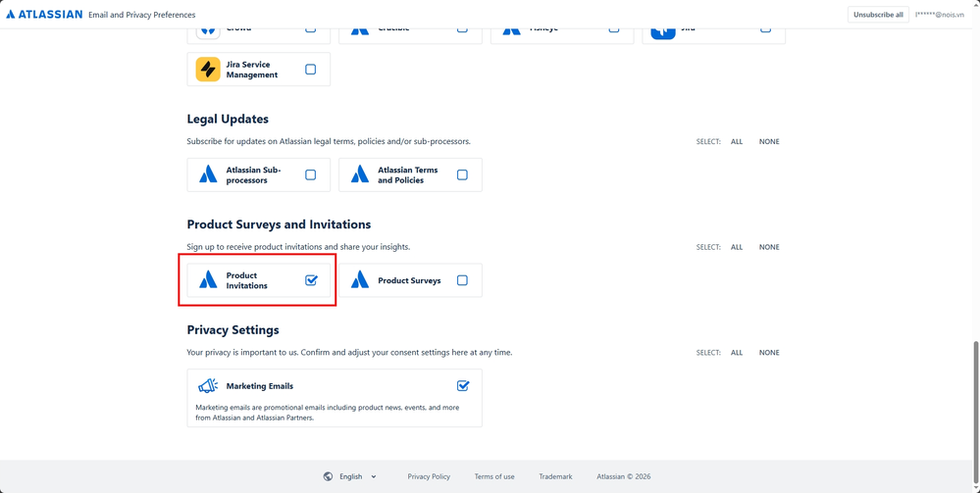
Task: Select NONE for Legal Updates
Action: (769, 142)
